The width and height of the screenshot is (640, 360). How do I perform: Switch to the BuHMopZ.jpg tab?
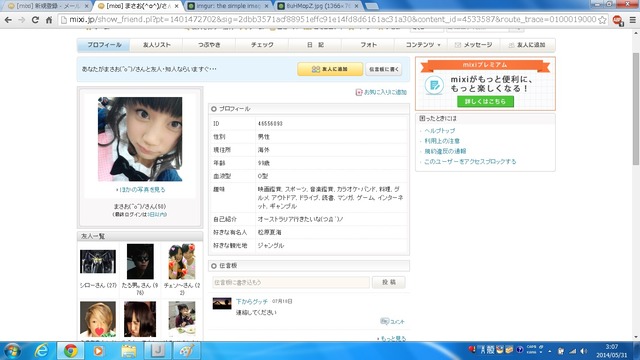318,6
